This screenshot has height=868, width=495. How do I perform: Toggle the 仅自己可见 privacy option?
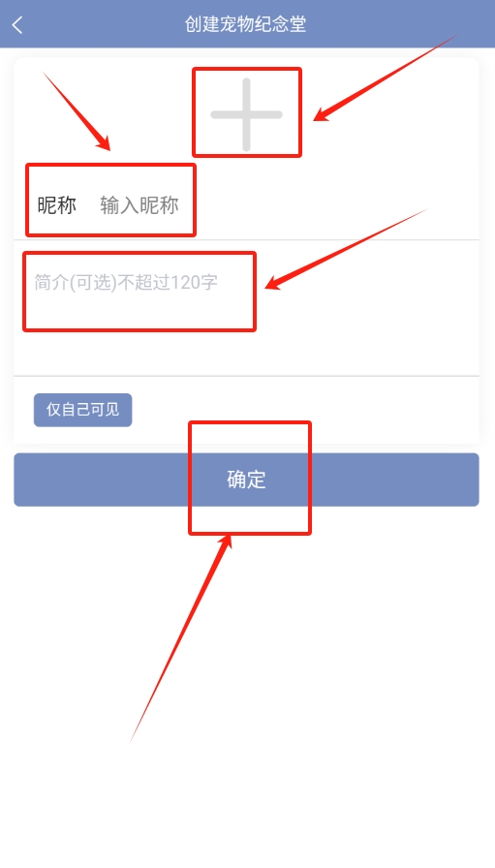coord(82,410)
